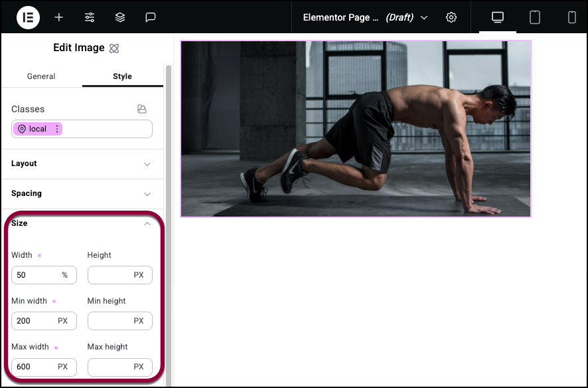Screen dimensions: 588x388
Task: Switch to tablet device view
Action: [535, 17]
